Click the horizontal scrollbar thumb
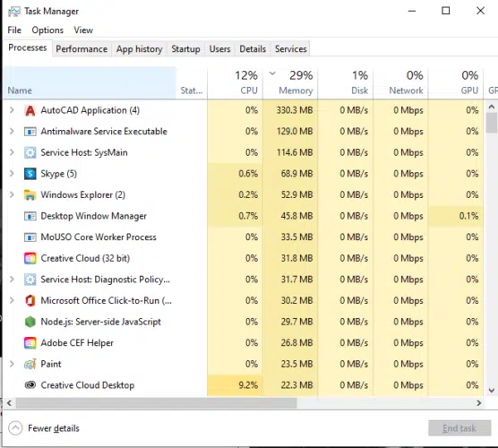Screen dimensions: 498x448 [157, 403]
